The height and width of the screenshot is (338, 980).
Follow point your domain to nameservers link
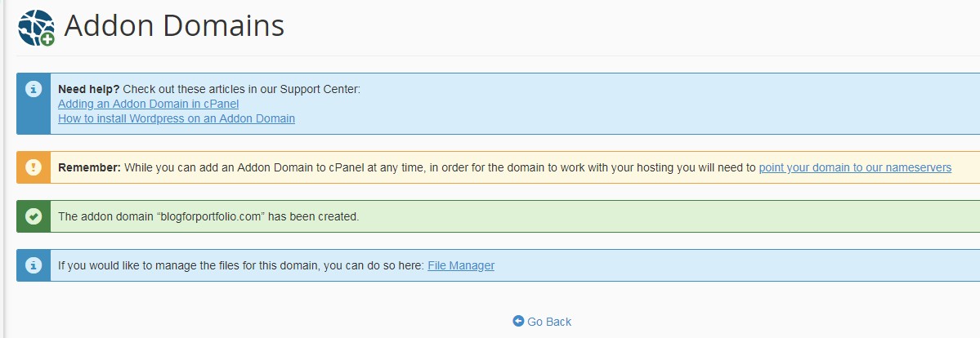point(855,167)
